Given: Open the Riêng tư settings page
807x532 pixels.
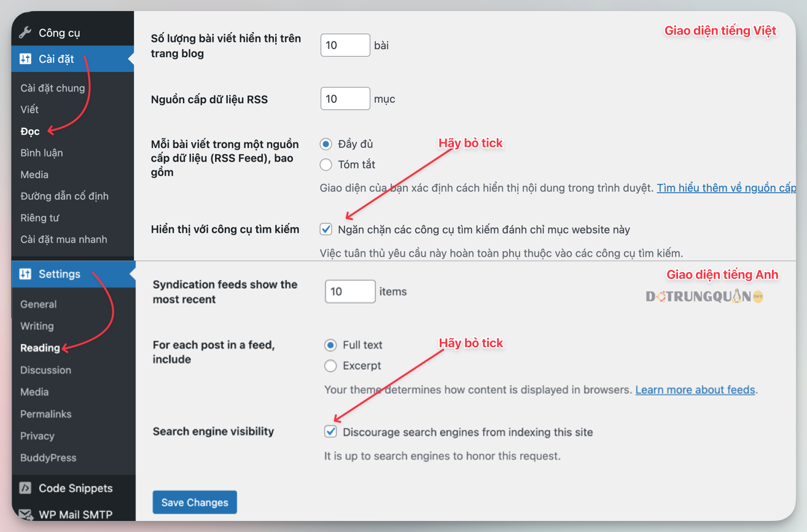Looking at the screenshot, I should click(40, 218).
